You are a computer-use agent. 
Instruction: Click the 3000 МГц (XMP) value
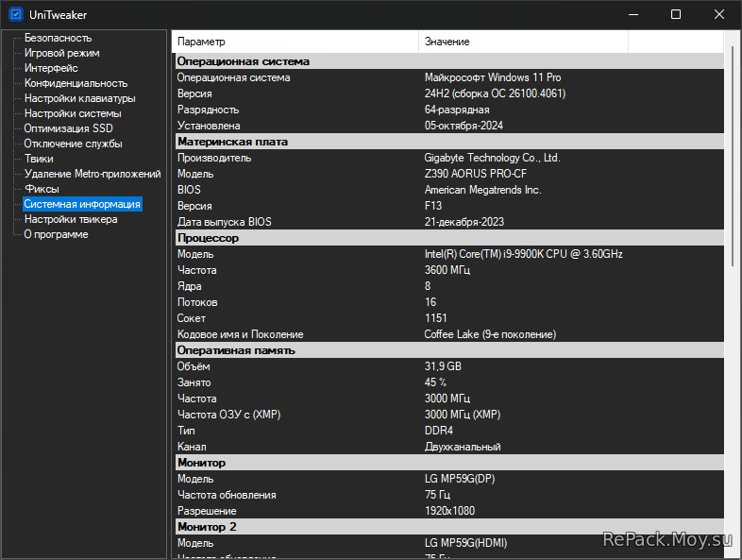[463, 415]
